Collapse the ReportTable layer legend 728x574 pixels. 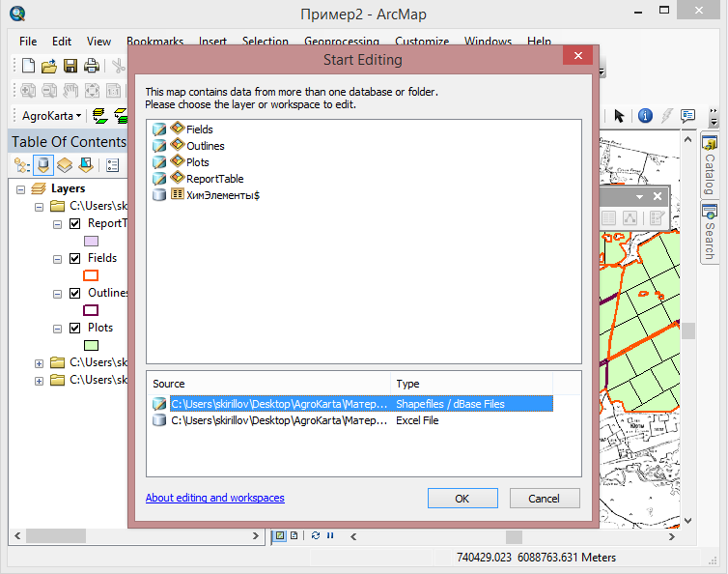[57, 225]
